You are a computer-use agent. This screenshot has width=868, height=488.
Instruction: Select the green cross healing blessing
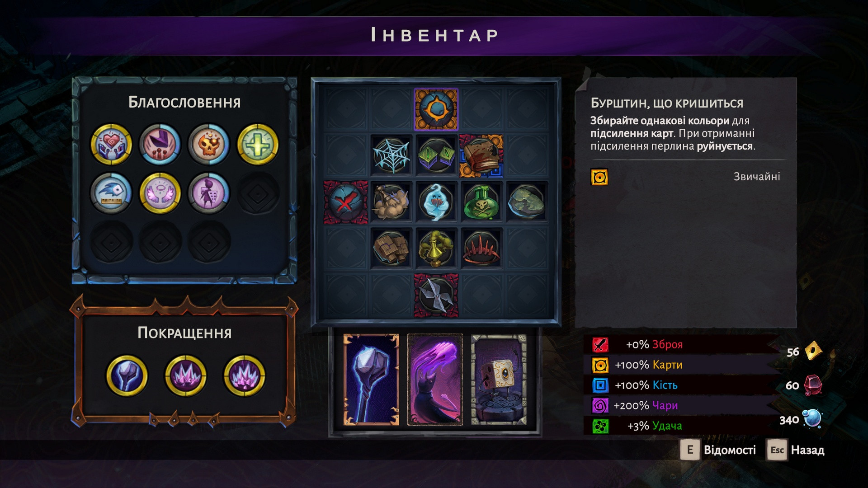(258, 145)
